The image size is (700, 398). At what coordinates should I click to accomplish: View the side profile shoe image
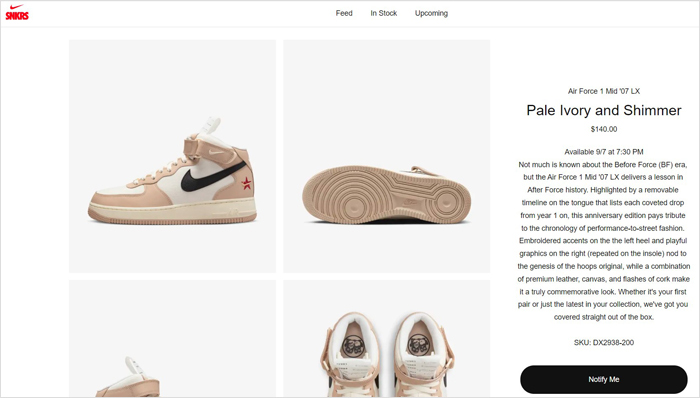[172, 156]
